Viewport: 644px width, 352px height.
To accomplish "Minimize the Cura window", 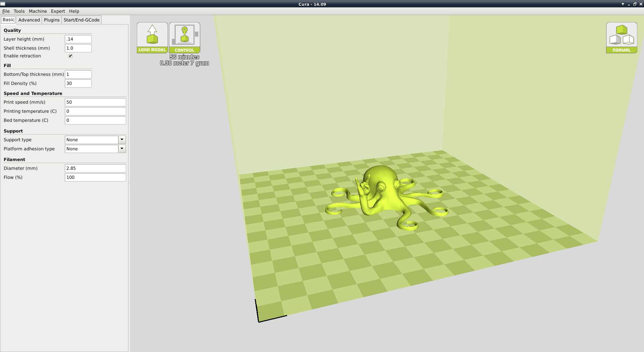I will click(x=629, y=4).
